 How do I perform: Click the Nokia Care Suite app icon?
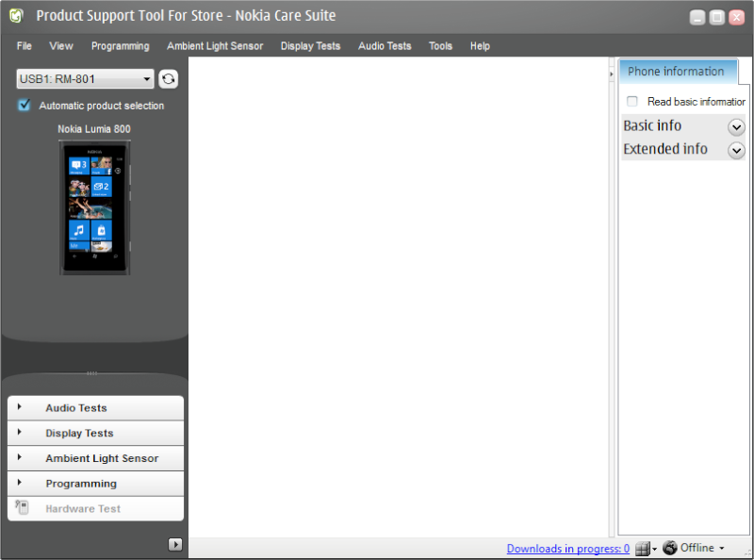(x=16, y=16)
